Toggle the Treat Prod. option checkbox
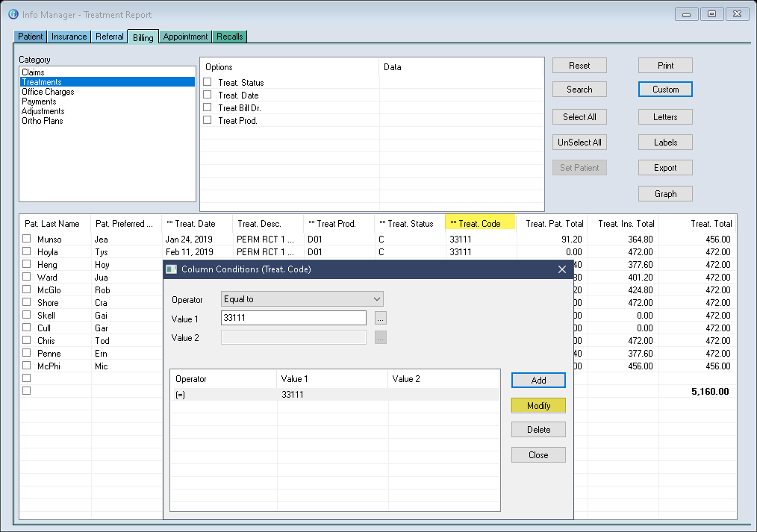 208,120
